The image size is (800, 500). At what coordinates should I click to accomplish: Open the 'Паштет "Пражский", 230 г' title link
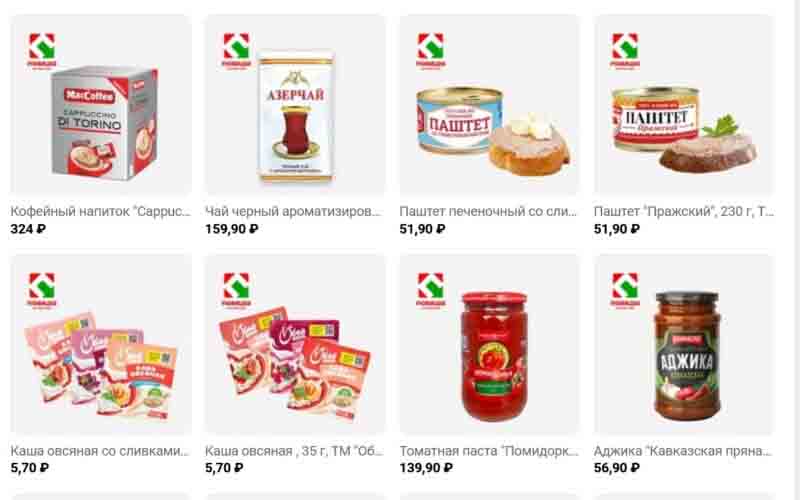pos(684,211)
